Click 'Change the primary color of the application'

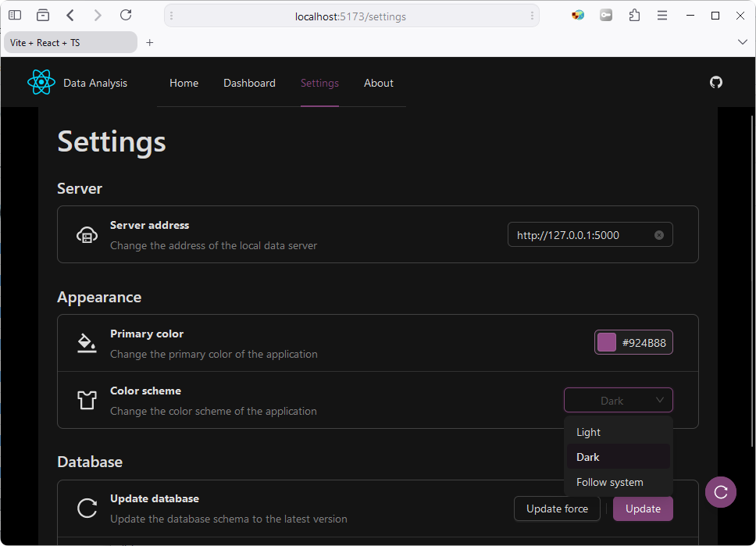(x=213, y=354)
